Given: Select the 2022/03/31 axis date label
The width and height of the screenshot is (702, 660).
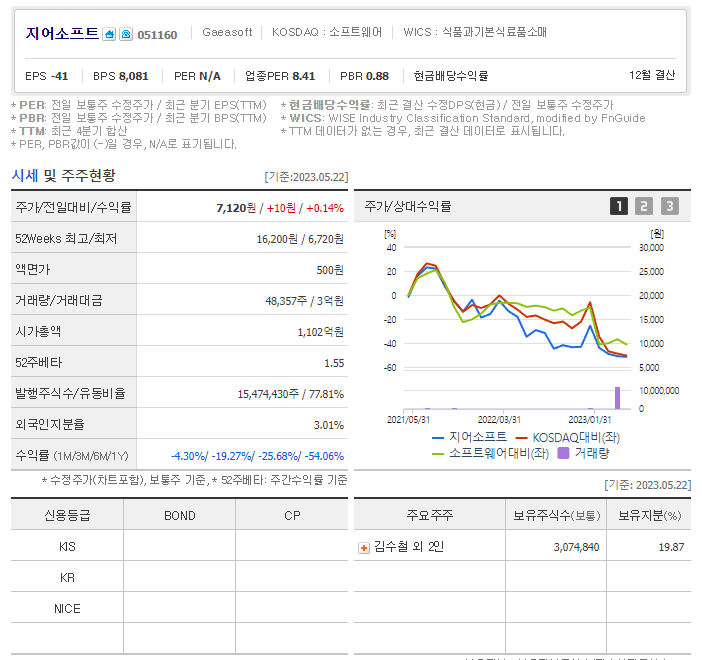Looking at the screenshot, I should pyautogui.click(x=499, y=420).
